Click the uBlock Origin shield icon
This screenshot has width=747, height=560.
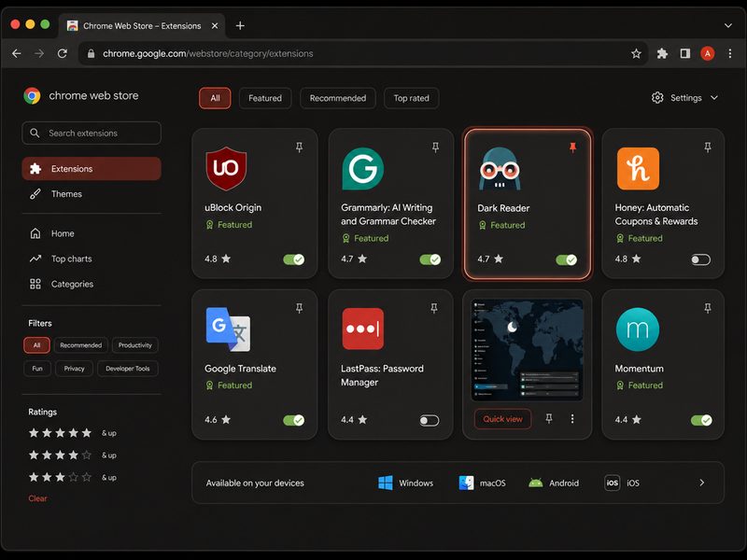point(226,169)
